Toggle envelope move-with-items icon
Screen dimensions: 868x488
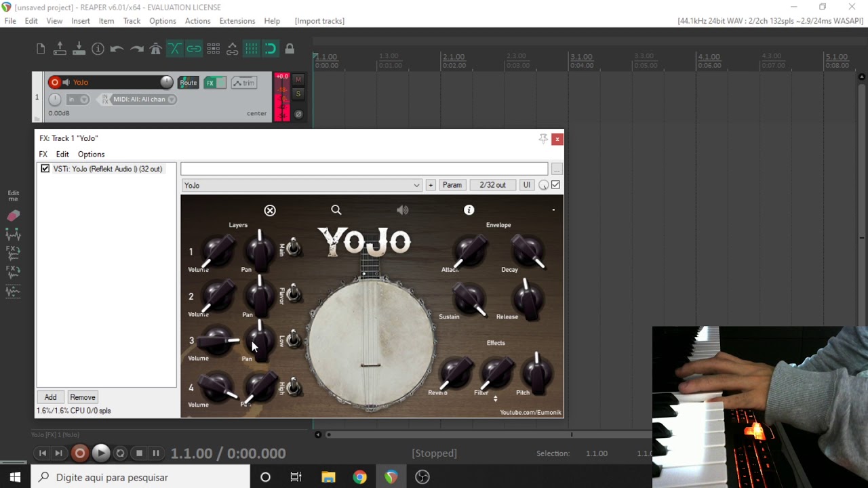tap(232, 49)
